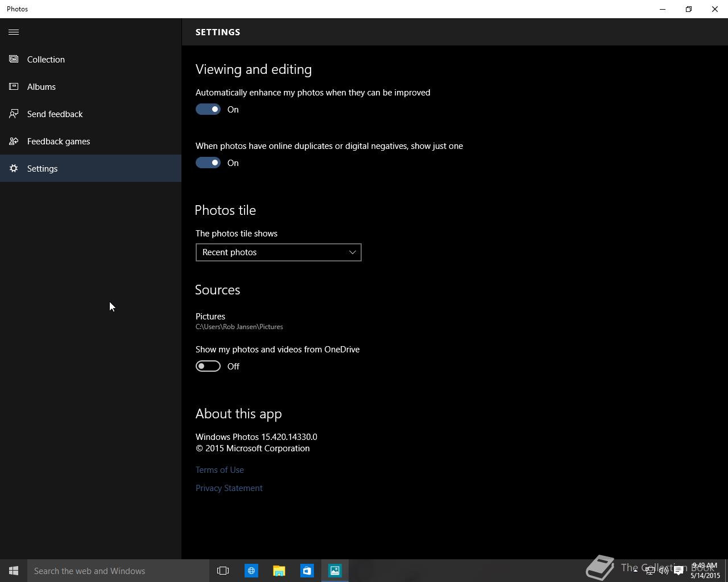Launch the browser globe taskbar icon

coord(251,571)
